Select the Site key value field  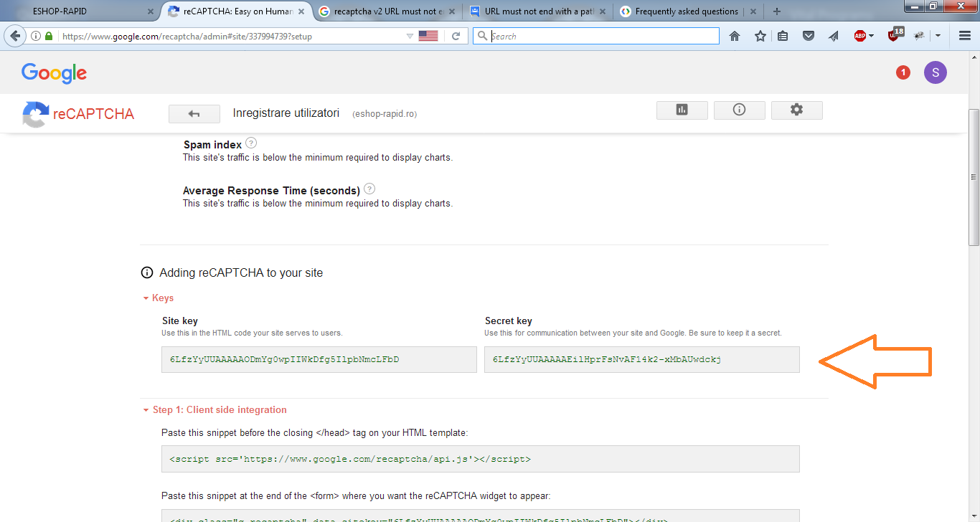coord(319,359)
